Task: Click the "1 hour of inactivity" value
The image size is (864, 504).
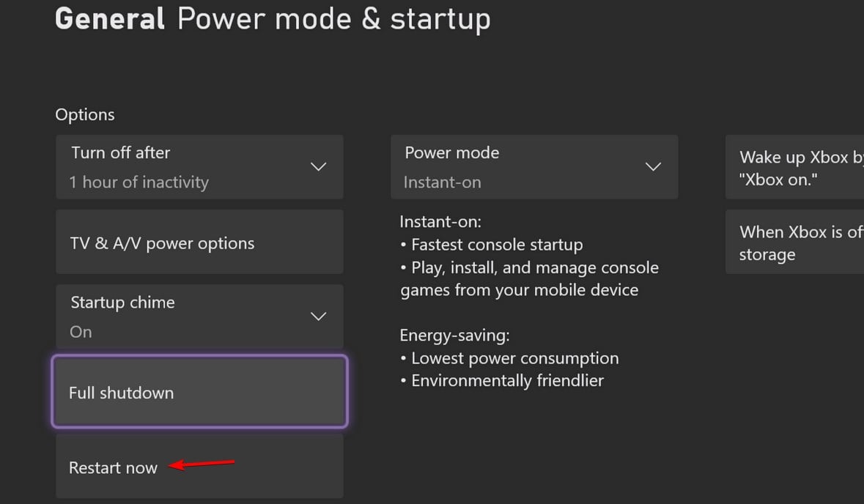Action: coord(139,182)
